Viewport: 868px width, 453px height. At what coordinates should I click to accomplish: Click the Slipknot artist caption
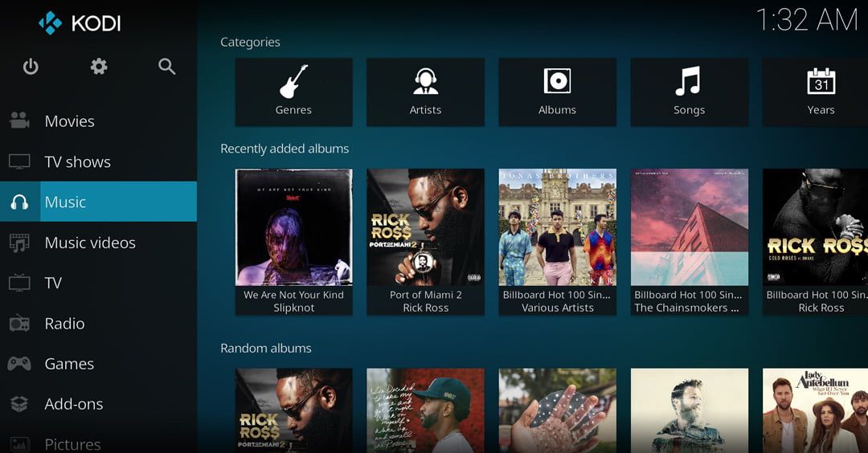click(294, 308)
